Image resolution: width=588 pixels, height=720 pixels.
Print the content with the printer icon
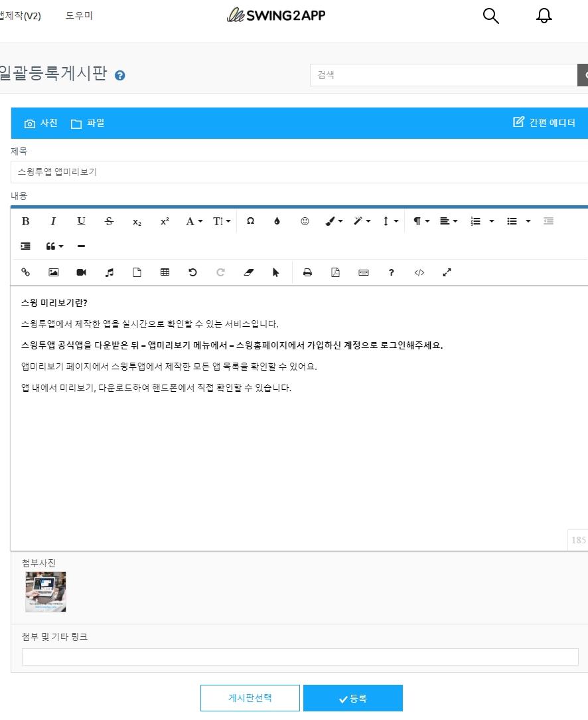point(307,272)
